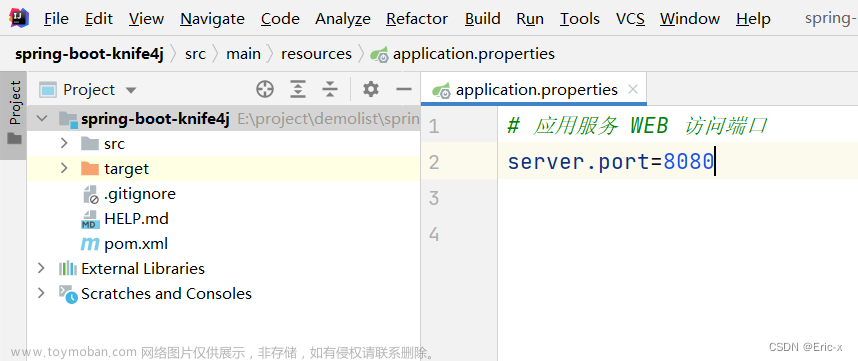Collapse the spring-boot-knife4j root node

tap(42, 118)
